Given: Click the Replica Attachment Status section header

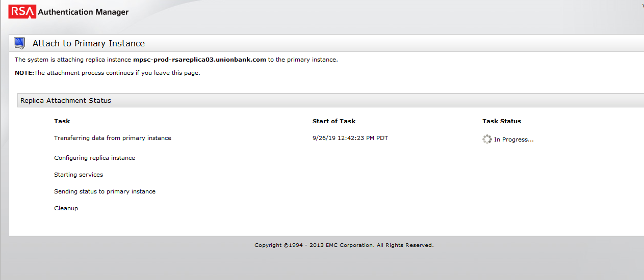Looking at the screenshot, I should (66, 100).
